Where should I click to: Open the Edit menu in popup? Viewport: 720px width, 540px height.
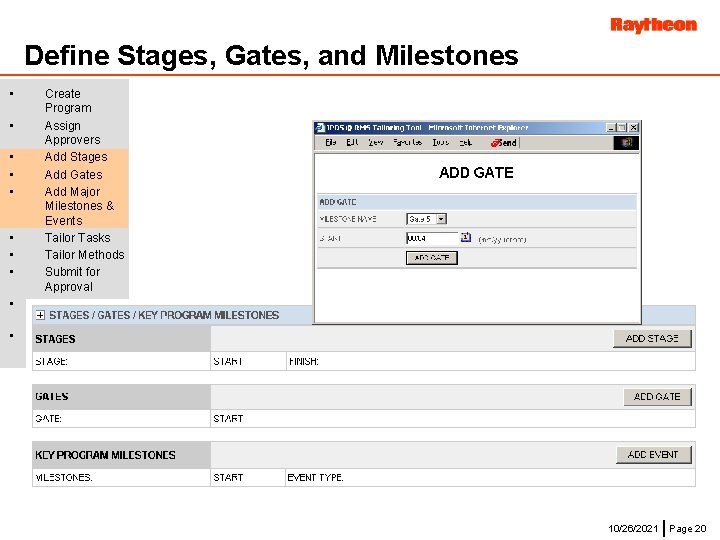coord(352,143)
